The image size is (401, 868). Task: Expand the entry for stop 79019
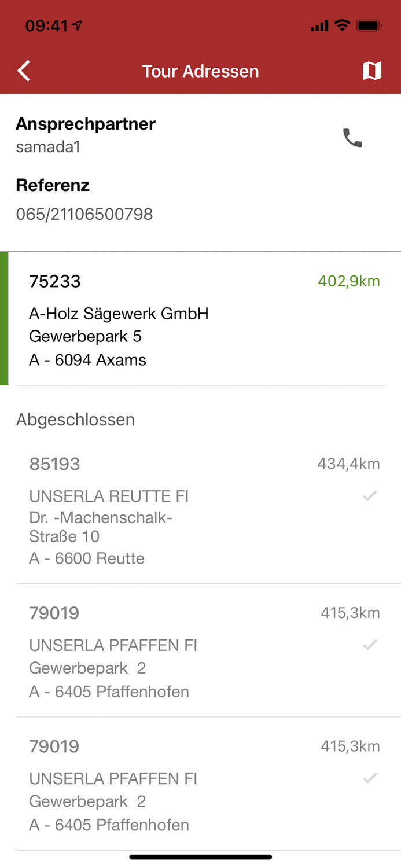[x=203, y=652]
